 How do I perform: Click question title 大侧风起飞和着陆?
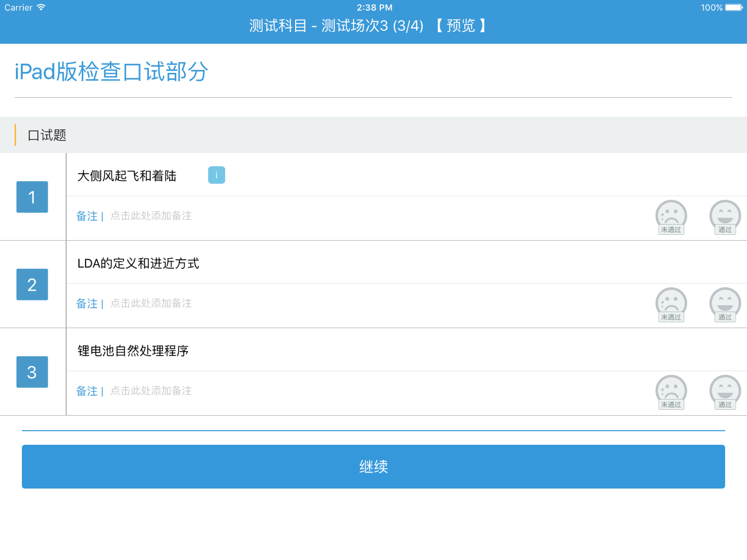pos(127,175)
